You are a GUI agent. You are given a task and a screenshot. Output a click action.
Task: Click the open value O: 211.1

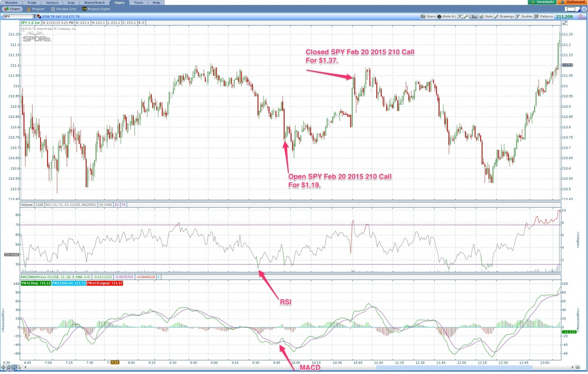coord(83,23)
